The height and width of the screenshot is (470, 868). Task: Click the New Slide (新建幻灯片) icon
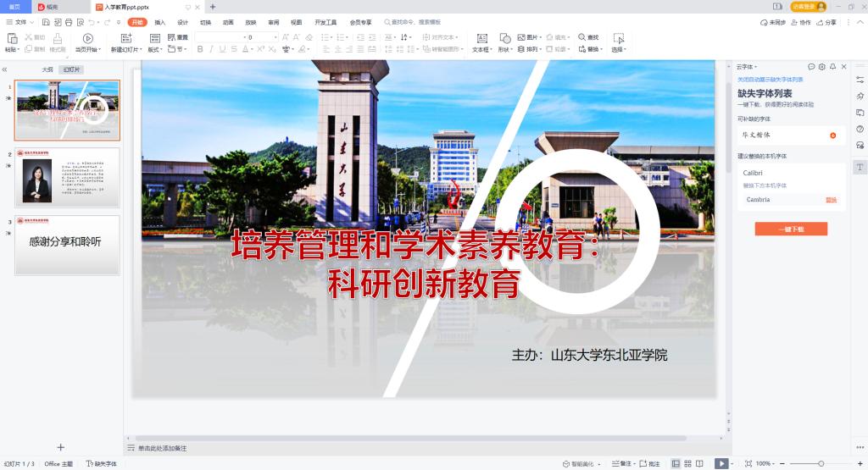coord(126,37)
